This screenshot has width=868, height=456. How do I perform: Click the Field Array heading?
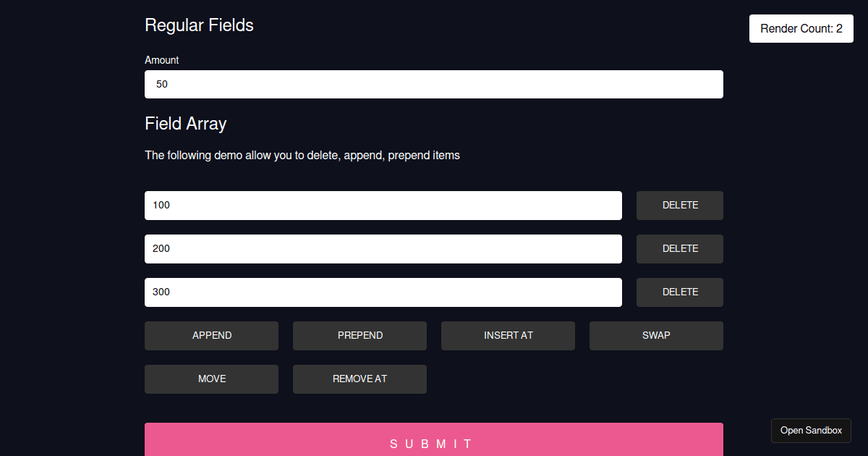[x=186, y=124]
